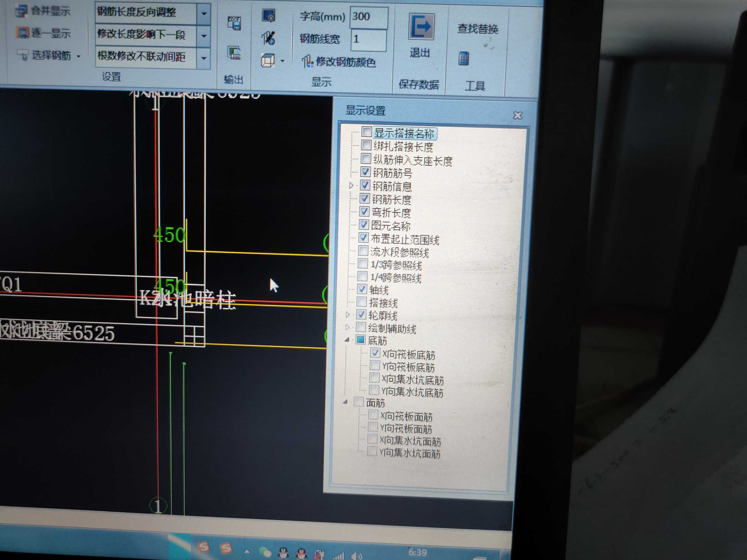Screen dimensions: 747x560
Task: Expand the 轮廓线 tree node
Action: coord(348,315)
